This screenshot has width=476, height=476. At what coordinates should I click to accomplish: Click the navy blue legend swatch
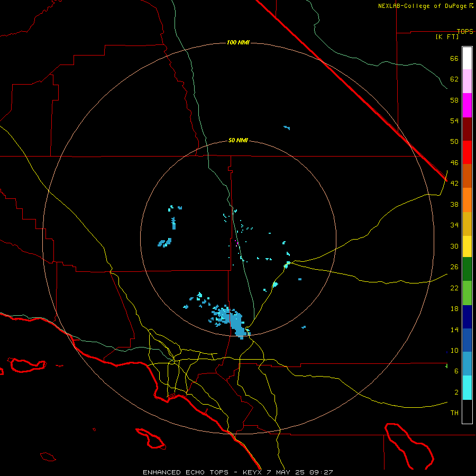[467, 317]
